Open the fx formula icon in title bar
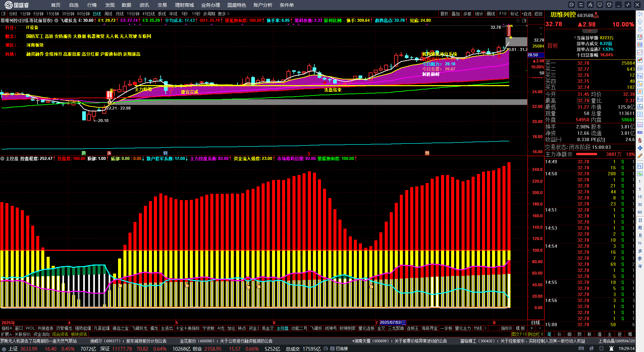 click(x=590, y=5)
